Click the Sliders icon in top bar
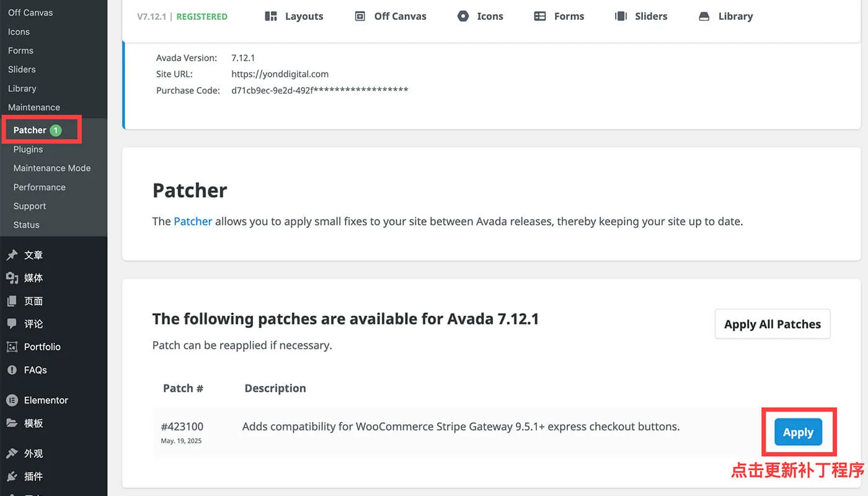Viewport: 868px width, 496px height. pos(621,17)
